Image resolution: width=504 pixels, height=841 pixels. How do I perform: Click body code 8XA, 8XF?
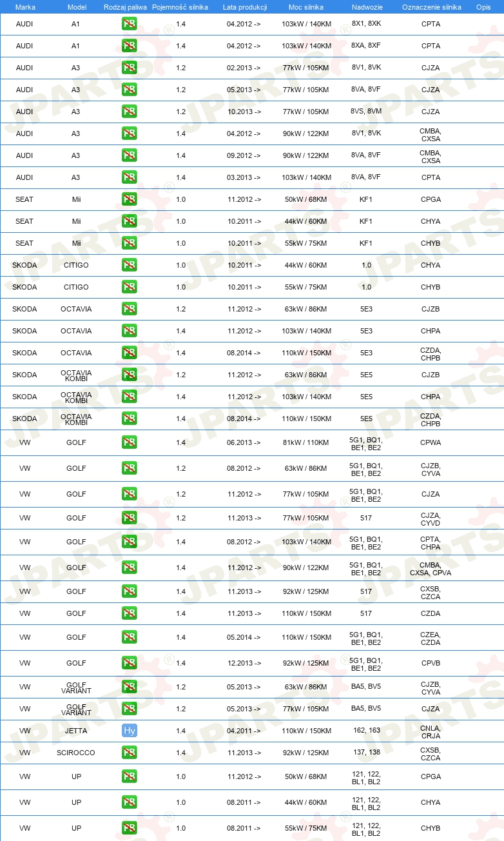coord(366,46)
